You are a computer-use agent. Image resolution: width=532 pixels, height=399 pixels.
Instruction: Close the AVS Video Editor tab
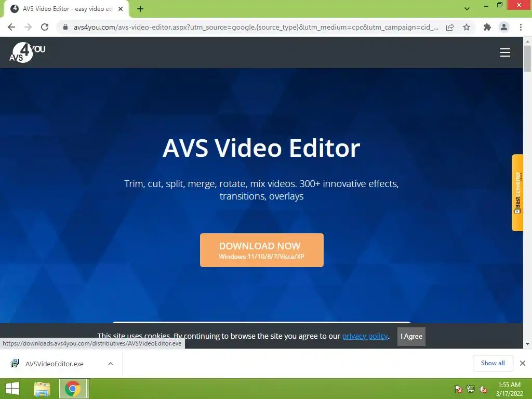121,9
